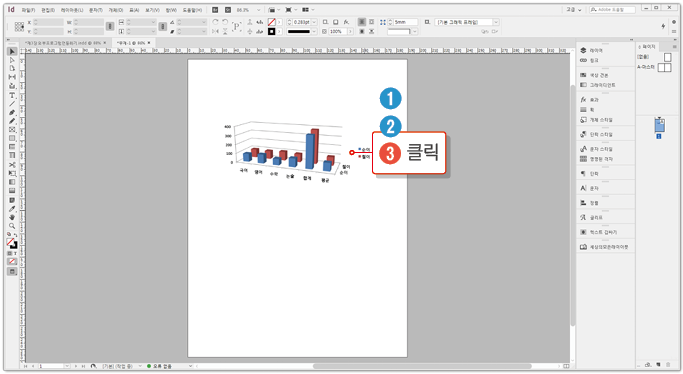The height and width of the screenshot is (374, 683).
Task: Select the Line tool
Action: [x=12, y=104]
